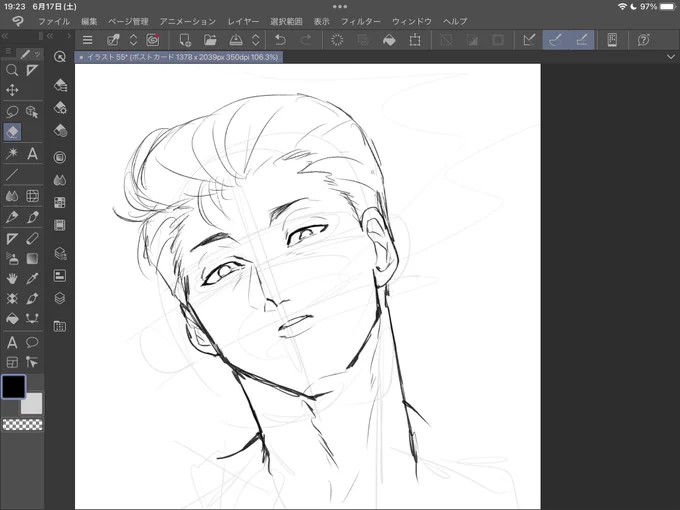680x510 pixels.
Task: Expand palette dock with right arrow
Action: [x=69, y=36]
